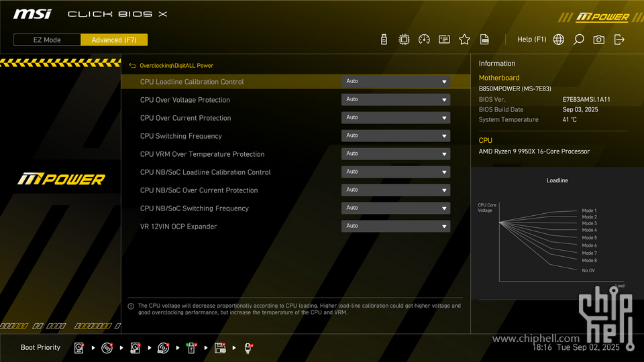644x362 pixels.
Task: Click the Mode 1 label in Loadline graph
Action: coord(589,210)
